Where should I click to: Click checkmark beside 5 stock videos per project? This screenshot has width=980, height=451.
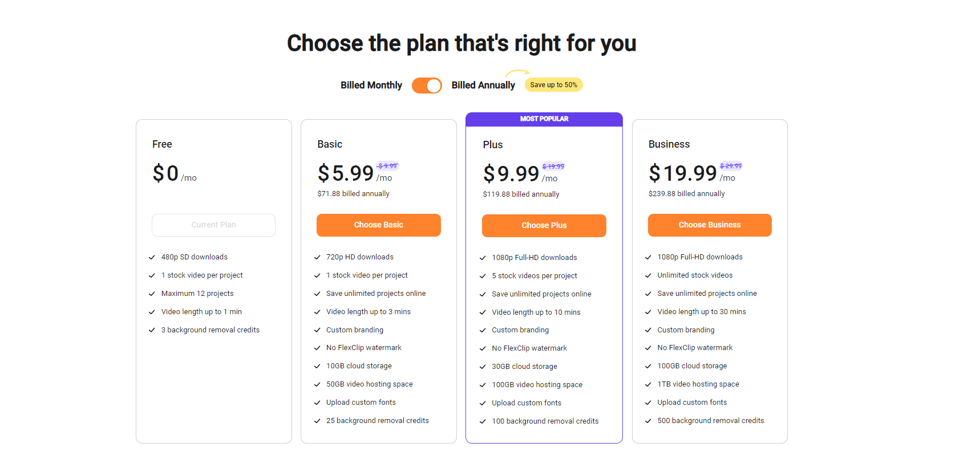[x=483, y=276]
